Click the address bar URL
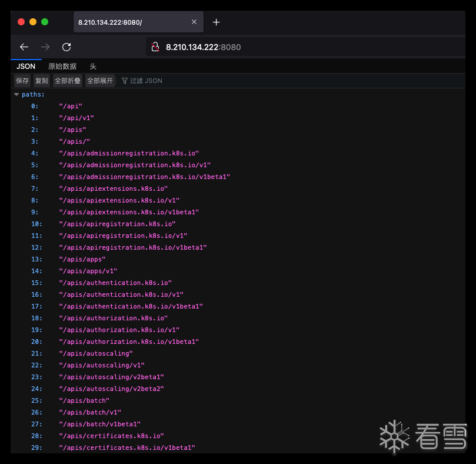Viewport: 476px width, 464px height. (x=203, y=47)
